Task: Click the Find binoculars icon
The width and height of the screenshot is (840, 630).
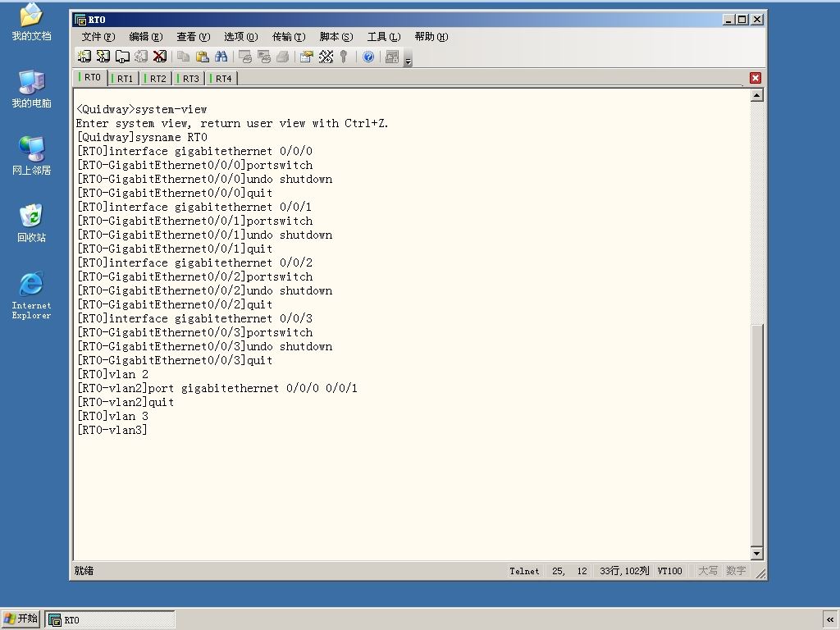Action: click(x=221, y=57)
